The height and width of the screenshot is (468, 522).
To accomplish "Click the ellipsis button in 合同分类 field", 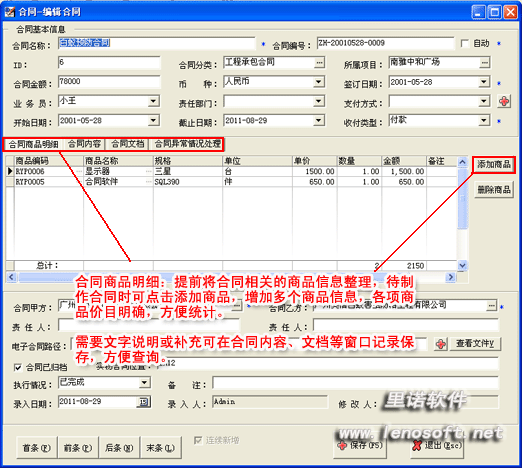I will tap(319, 62).
